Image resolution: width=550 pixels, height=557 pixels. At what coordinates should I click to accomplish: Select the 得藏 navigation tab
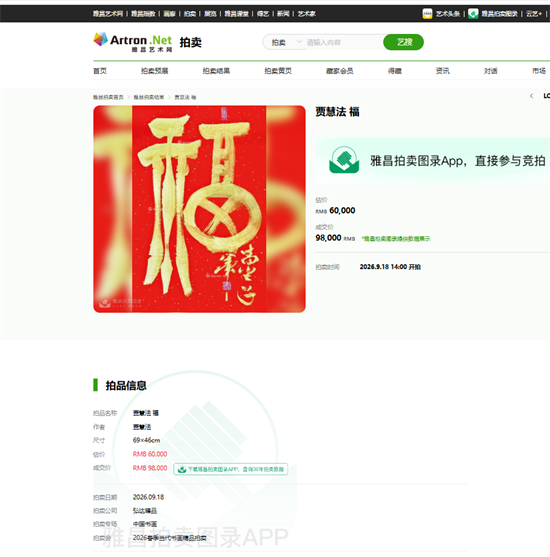(x=395, y=71)
